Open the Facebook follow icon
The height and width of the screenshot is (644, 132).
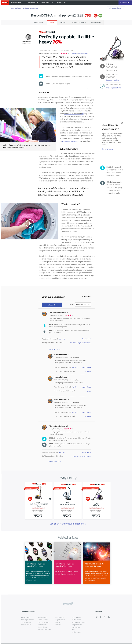tap(101, 617)
